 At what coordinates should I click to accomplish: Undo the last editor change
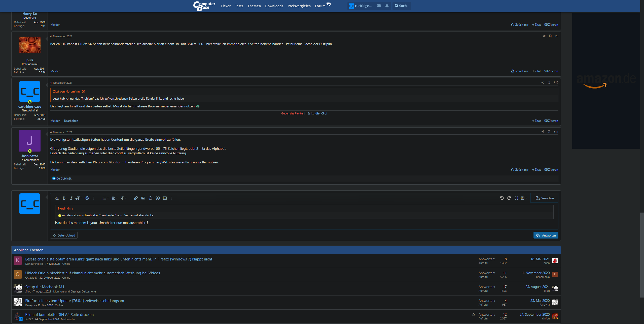tap(502, 198)
